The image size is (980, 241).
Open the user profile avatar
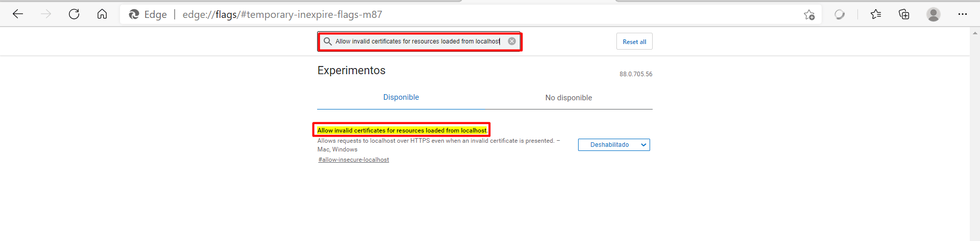(933, 14)
